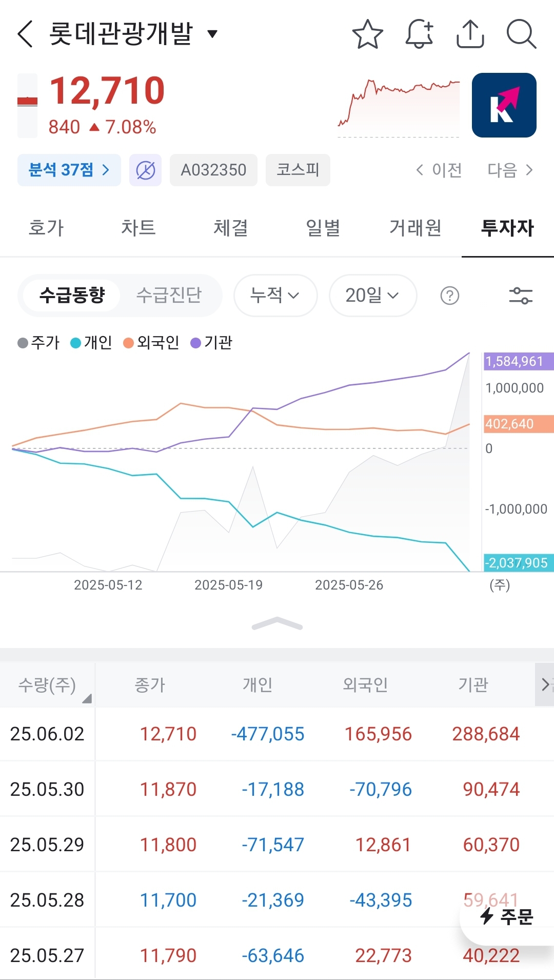Image resolution: width=554 pixels, height=980 pixels.
Task: Open the blue K arrow logo tile
Action: [504, 105]
